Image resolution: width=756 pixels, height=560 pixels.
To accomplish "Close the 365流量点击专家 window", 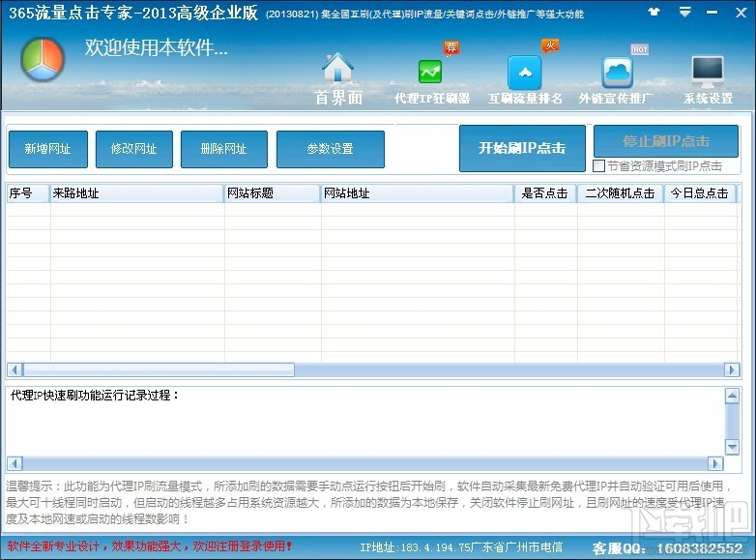I will tap(741, 13).
